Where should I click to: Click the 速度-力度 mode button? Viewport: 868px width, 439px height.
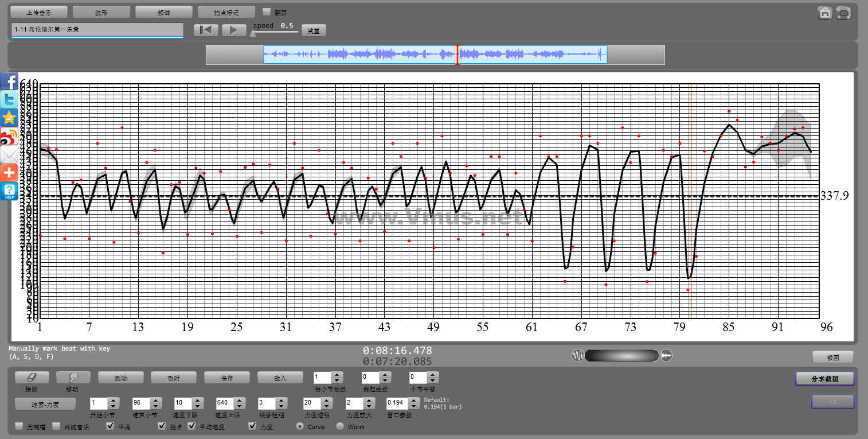click(x=45, y=403)
